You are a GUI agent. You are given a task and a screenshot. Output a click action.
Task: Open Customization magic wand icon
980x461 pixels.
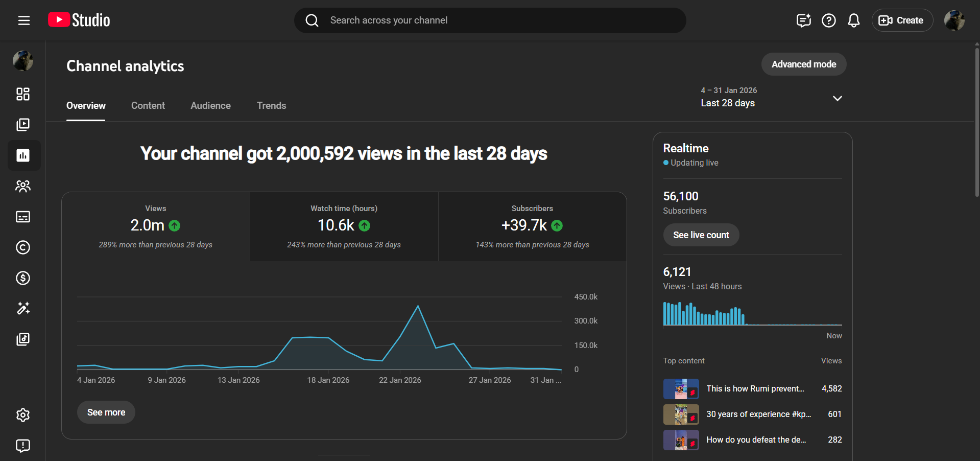click(23, 308)
